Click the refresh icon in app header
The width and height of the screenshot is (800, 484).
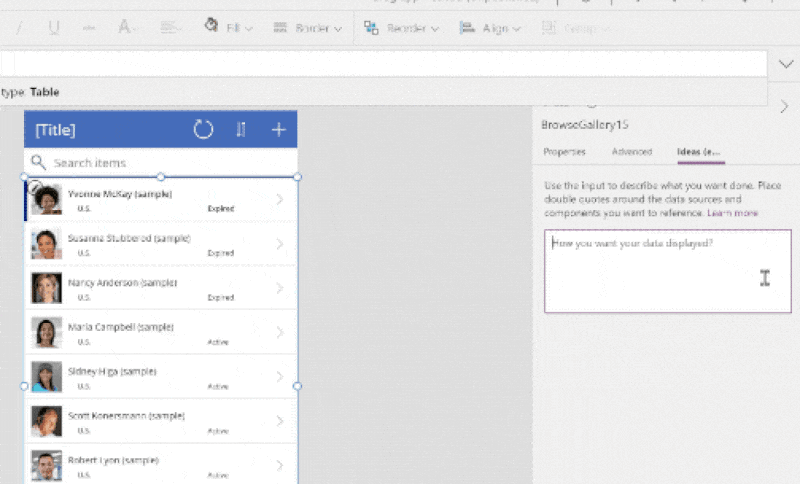(203, 130)
